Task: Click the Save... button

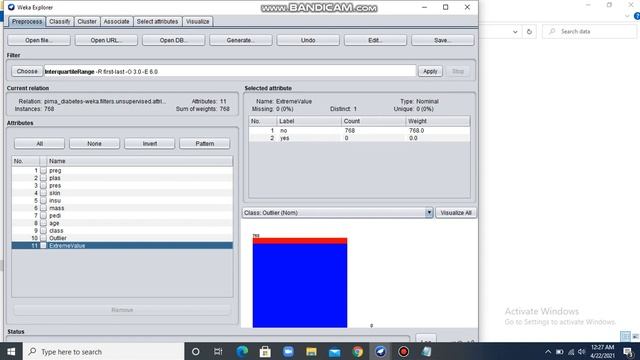Action: click(x=443, y=40)
